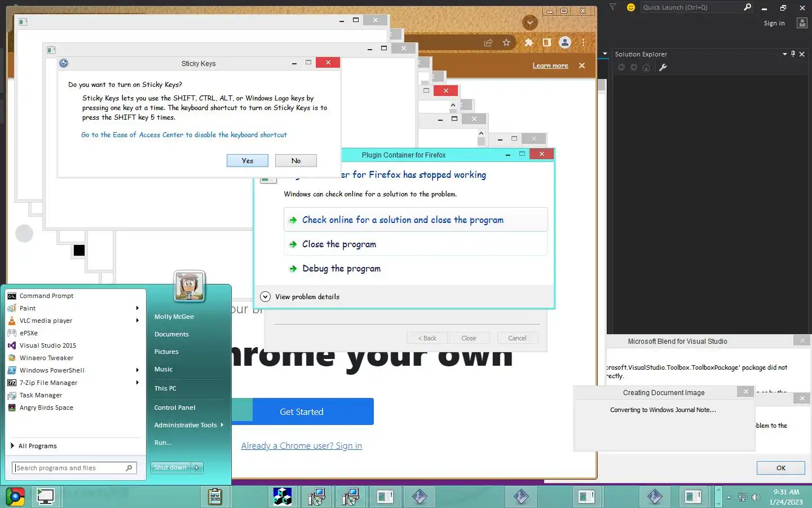Open Control Panel from Start menu

[x=175, y=408]
